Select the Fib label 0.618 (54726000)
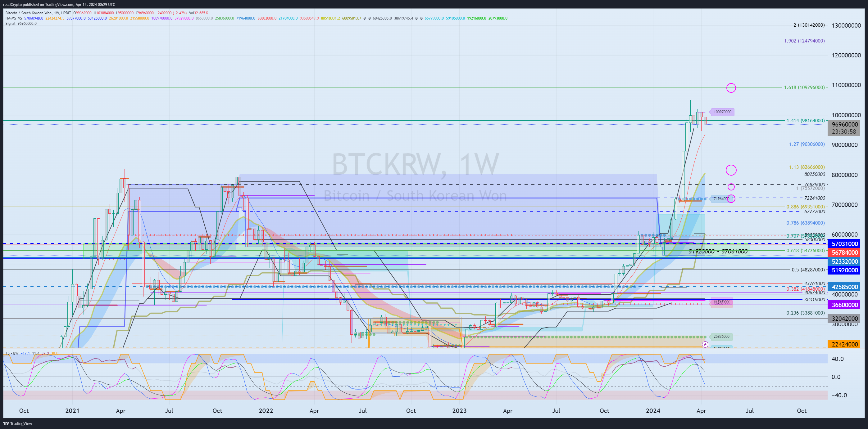 pos(806,250)
